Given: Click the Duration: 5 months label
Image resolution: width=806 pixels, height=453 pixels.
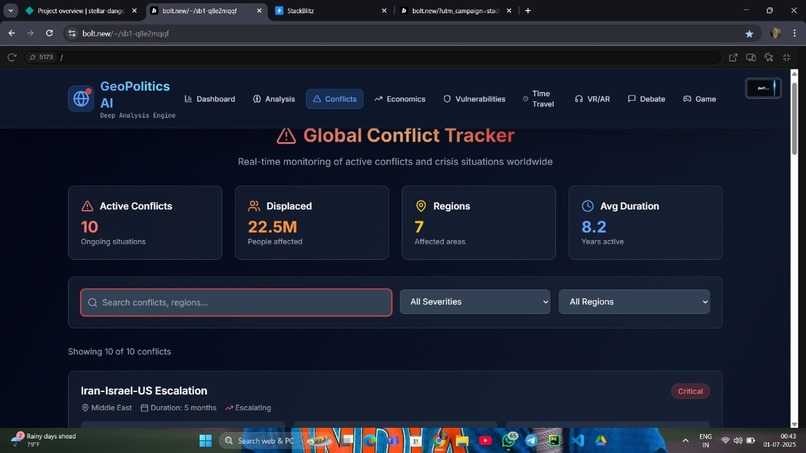Looking at the screenshot, I should 178,408.
